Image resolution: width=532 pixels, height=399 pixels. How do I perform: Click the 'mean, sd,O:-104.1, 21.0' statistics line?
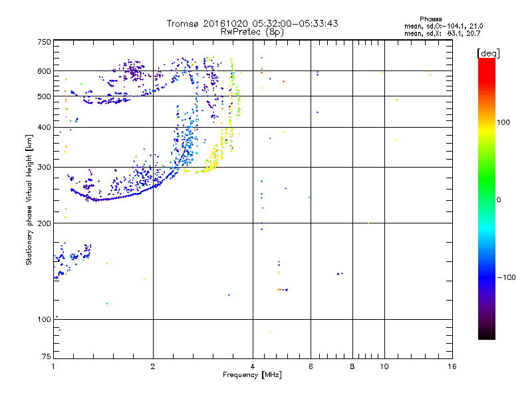click(444, 26)
